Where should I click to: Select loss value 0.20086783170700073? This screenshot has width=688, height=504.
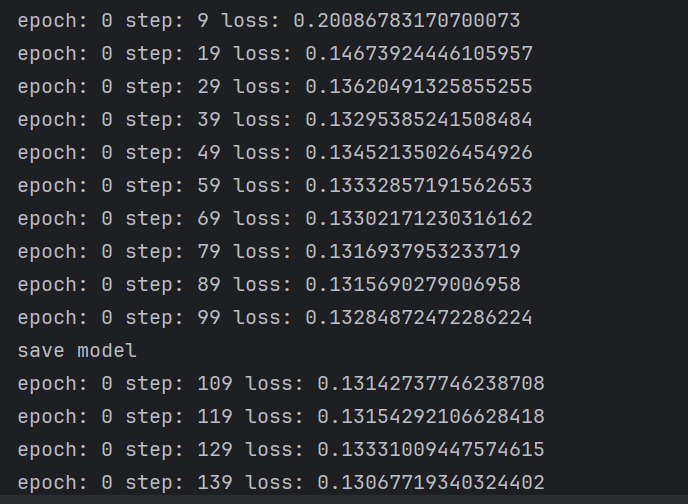[406, 21]
